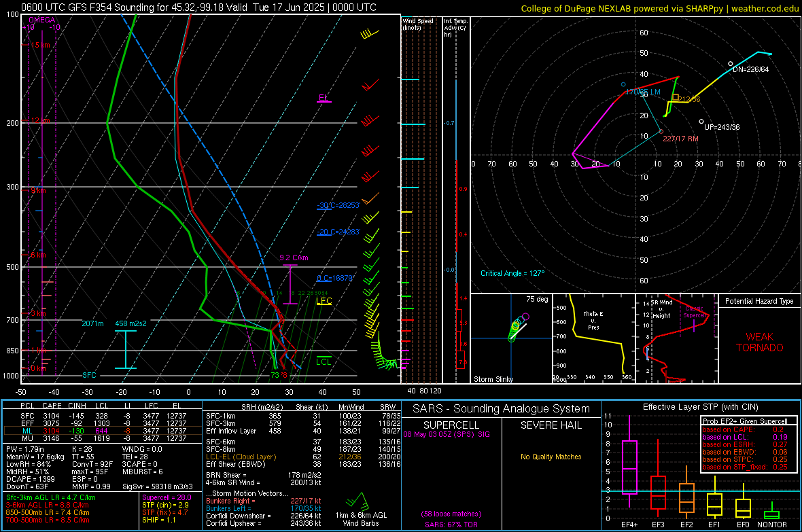The width and height of the screenshot is (802, 532).
Task: Click the magenta EF4+ box plot
Action: coord(629,463)
